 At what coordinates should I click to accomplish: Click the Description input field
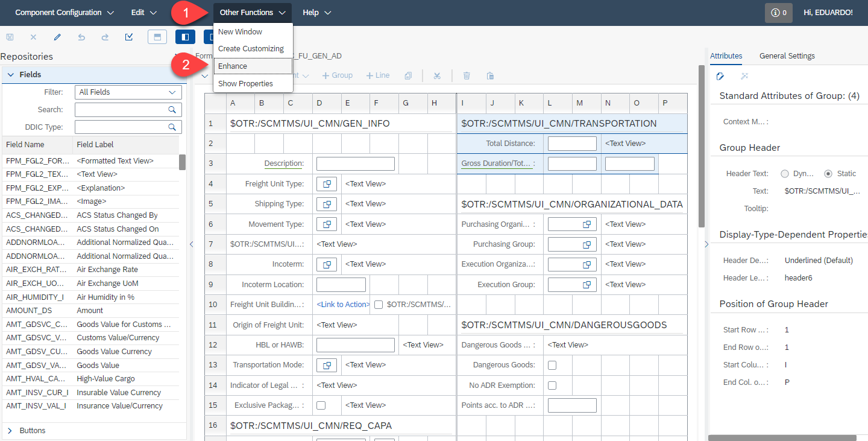[356, 163]
